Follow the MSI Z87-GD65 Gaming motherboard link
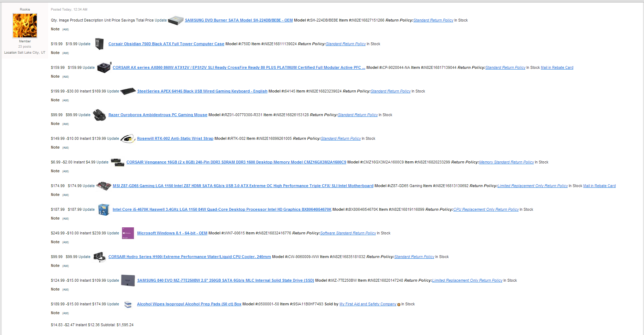 pyautogui.click(x=243, y=186)
